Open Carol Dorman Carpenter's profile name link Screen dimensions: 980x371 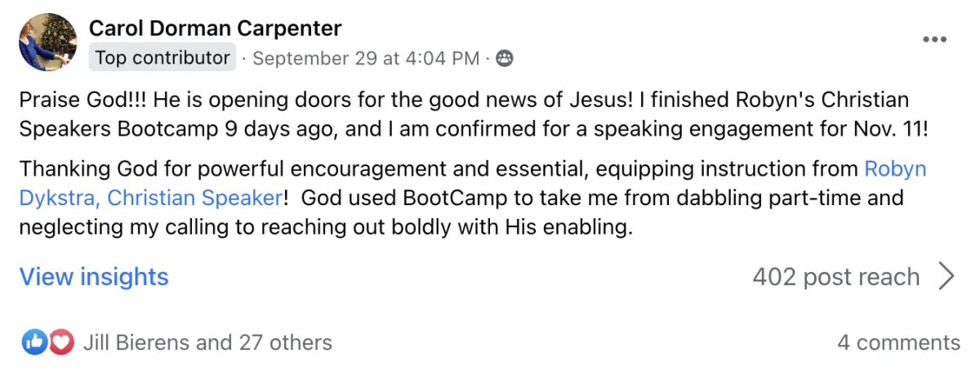215,29
